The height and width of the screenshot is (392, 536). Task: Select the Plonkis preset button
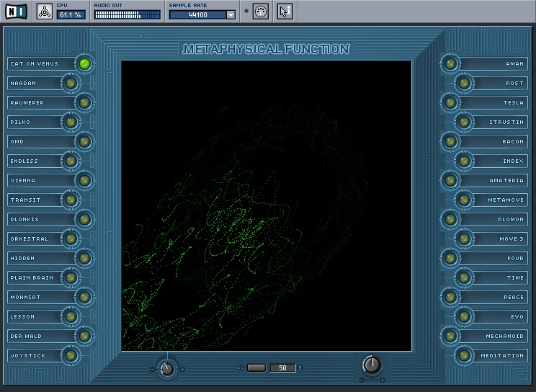point(84,220)
